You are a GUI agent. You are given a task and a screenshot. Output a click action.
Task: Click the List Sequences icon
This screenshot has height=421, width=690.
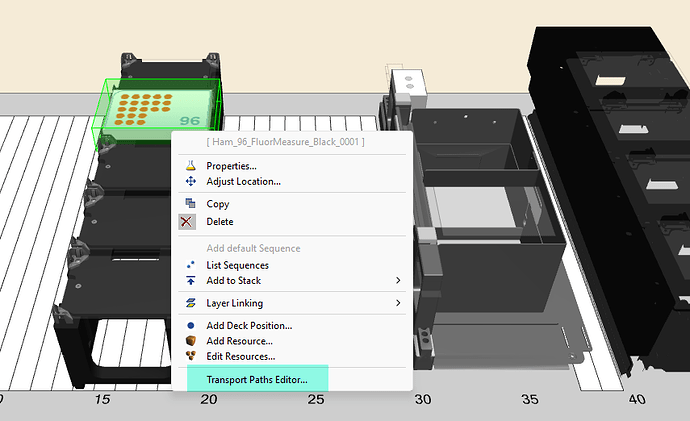point(190,265)
